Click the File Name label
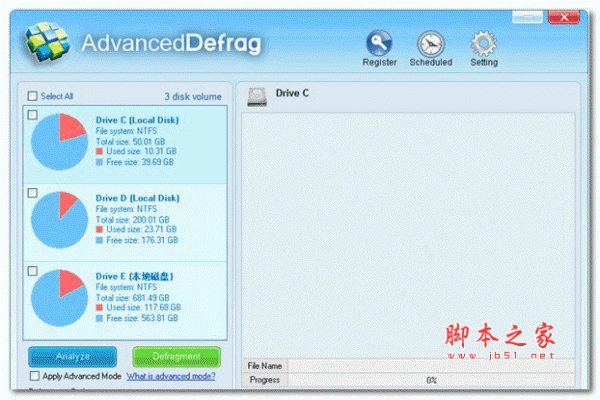 pos(264,366)
